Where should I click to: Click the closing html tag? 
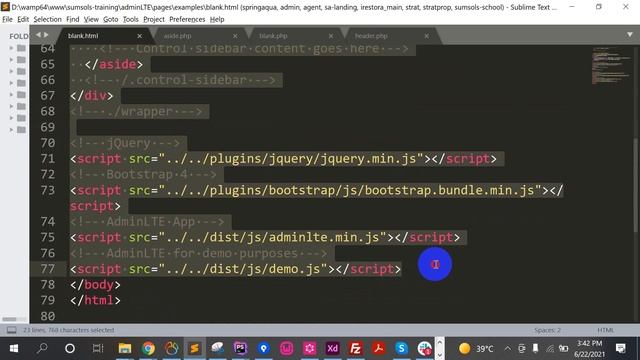click(95, 300)
